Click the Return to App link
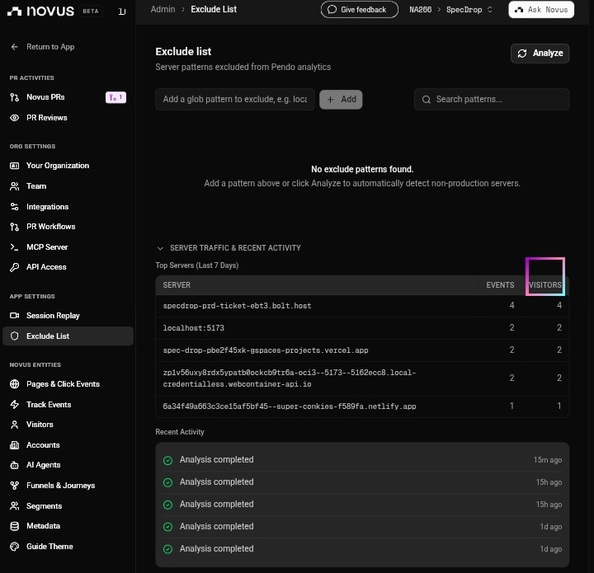Screen dimensions: 594x573 (x=50, y=47)
